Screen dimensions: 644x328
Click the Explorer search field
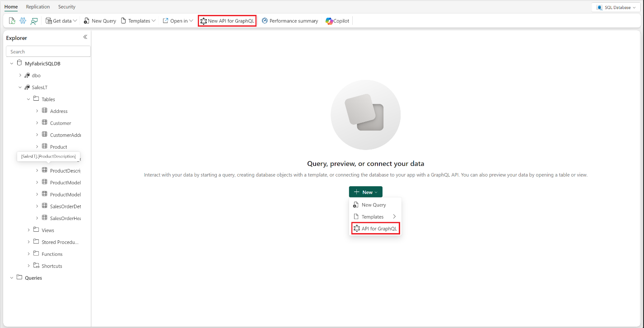click(x=48, y=51)
